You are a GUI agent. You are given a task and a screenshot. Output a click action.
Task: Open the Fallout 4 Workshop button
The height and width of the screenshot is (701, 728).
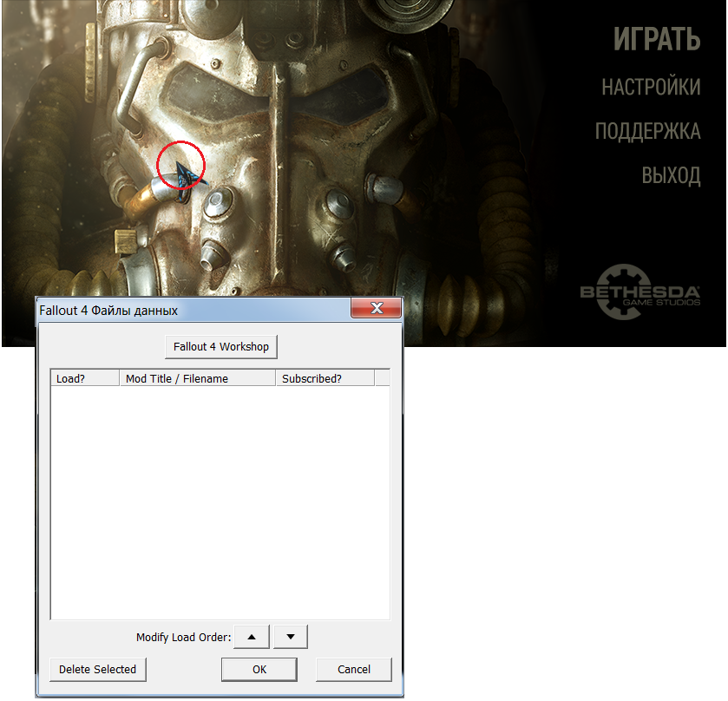click(x=221, y=347)
